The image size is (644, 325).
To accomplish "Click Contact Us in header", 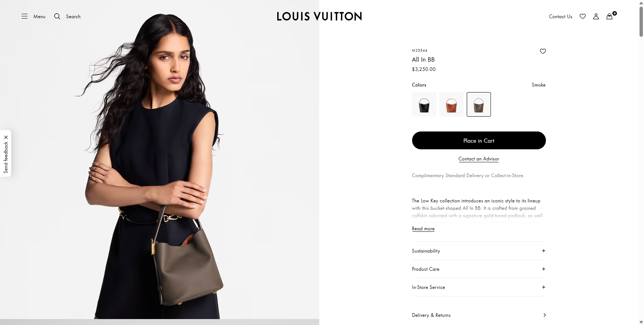I will pyautogui.click(x=560, y=16).
